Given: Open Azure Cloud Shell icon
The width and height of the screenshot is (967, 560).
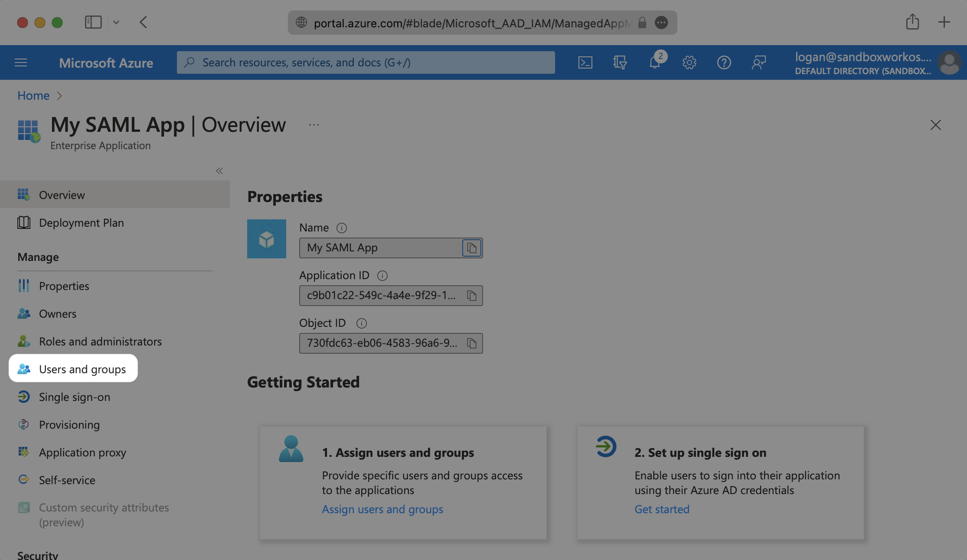Looking at the screenshot, I should click(585, 62).
